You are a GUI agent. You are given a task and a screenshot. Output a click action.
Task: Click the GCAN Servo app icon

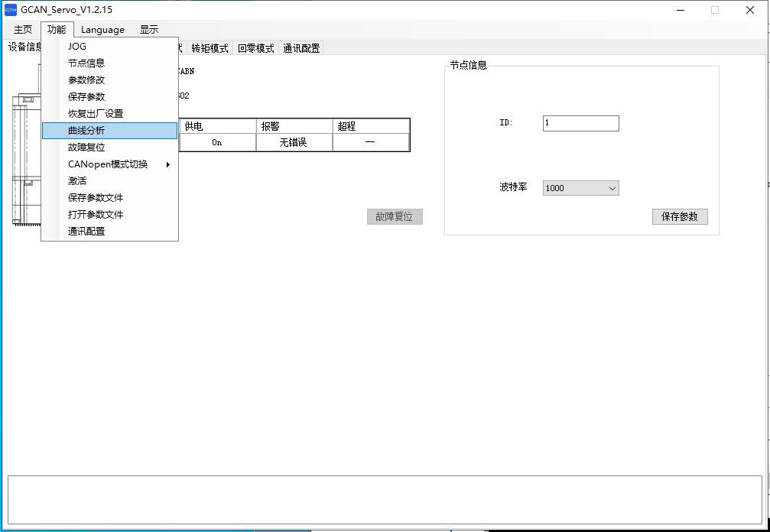10,10
